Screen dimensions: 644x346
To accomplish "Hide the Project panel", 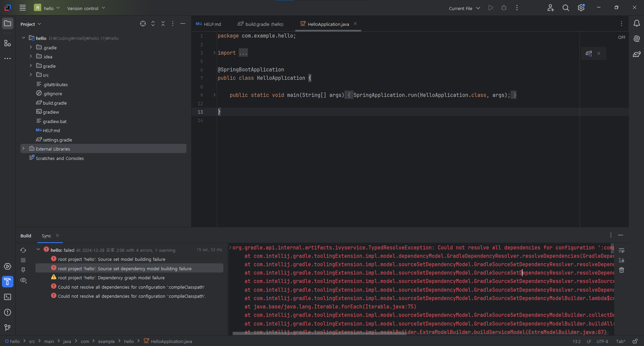I will [183, 23].
